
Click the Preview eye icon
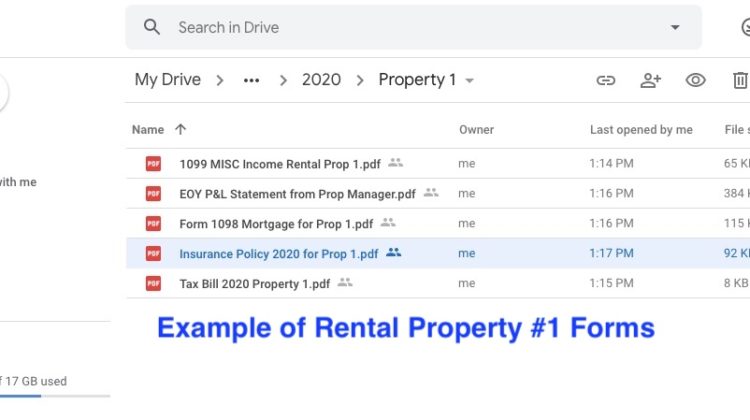click(695, 80)
